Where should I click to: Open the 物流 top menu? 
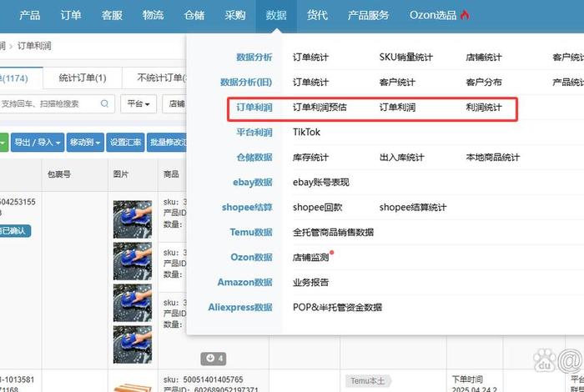coord(153,15)
